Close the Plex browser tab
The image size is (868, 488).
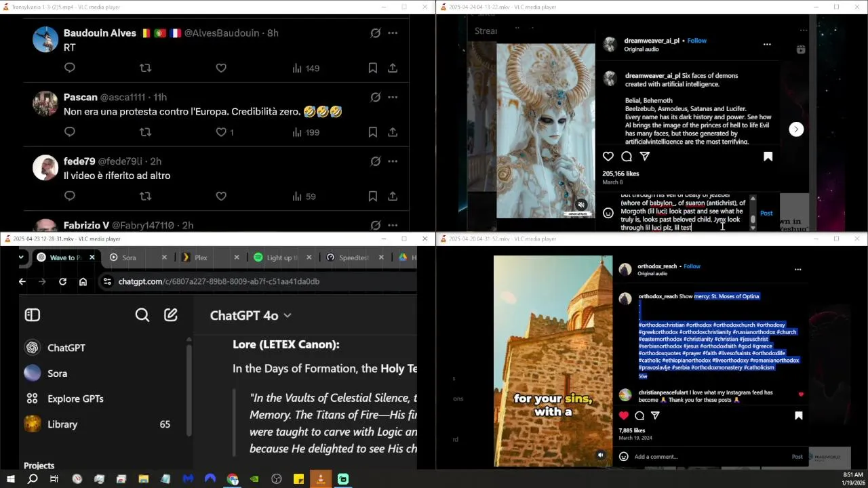click(x=237, y=258)
